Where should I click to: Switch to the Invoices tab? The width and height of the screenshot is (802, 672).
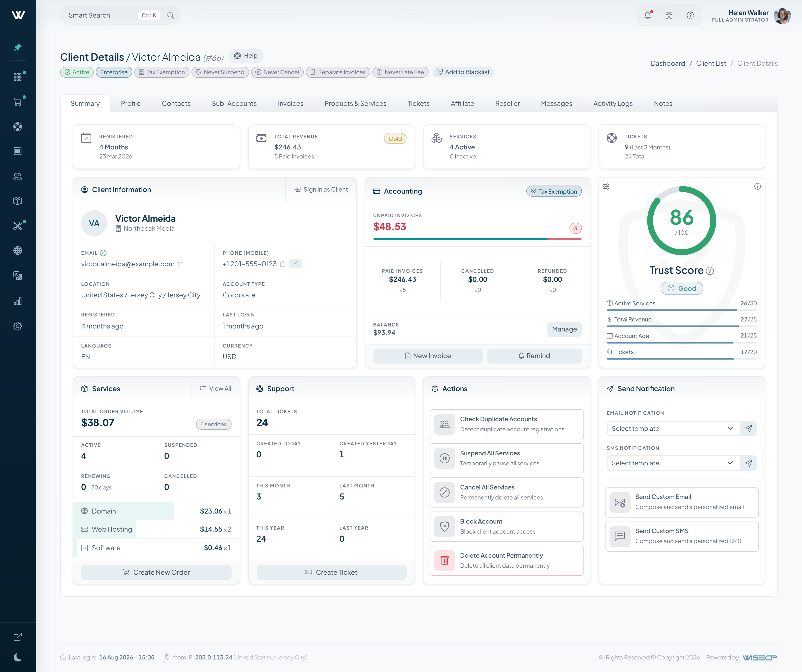click(x=291, y=104)
